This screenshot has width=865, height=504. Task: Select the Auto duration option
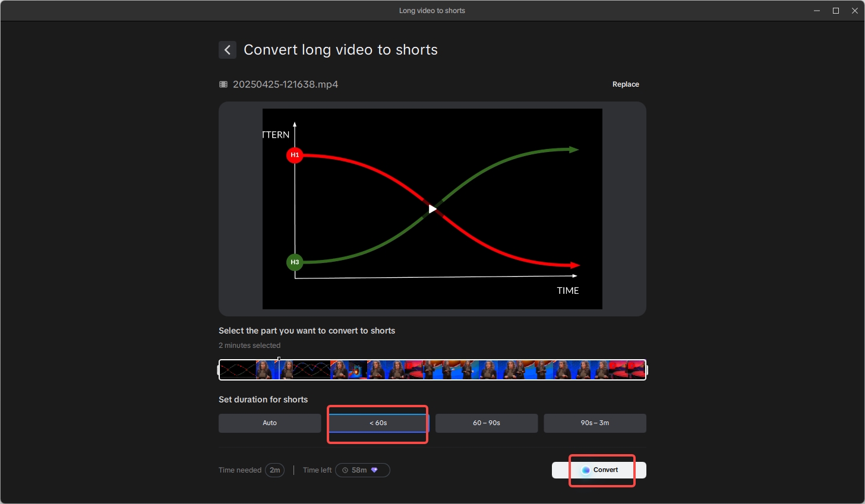(269, 423)
